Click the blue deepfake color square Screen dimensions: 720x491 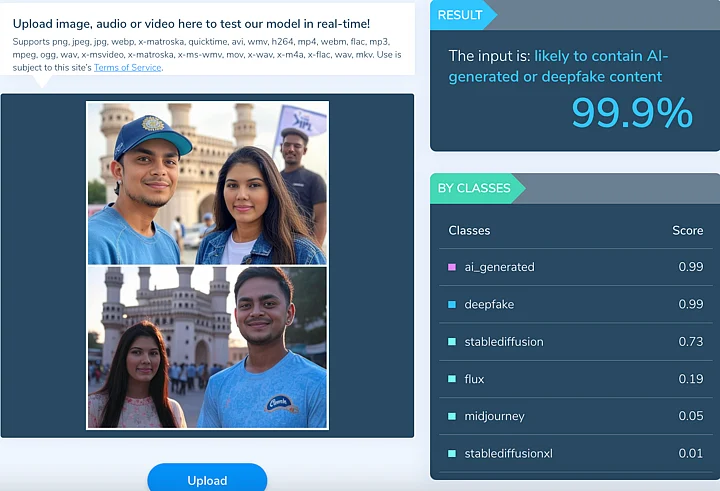click(x=452, y=304)
